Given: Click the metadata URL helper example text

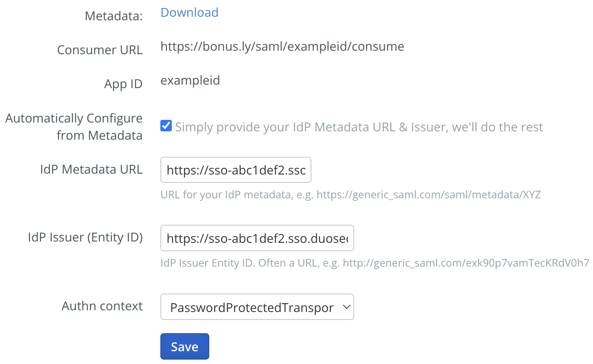Looking at the screenshot, I should point(351,194).
